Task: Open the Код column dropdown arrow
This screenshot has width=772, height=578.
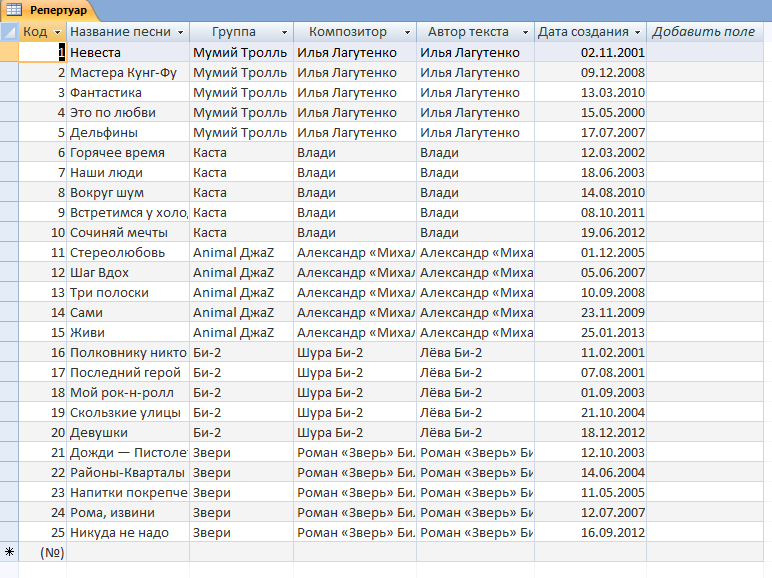Action: pos(57,32)
